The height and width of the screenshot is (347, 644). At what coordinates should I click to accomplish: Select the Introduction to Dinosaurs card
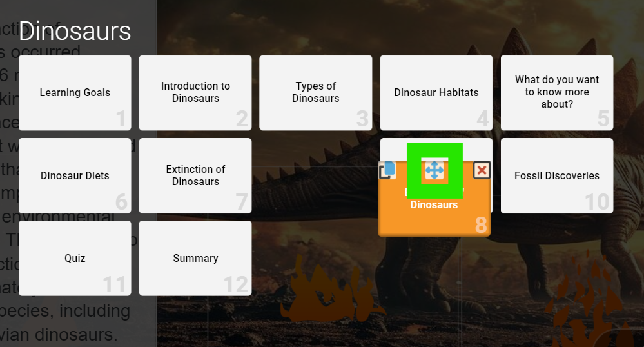pos(195,92)
